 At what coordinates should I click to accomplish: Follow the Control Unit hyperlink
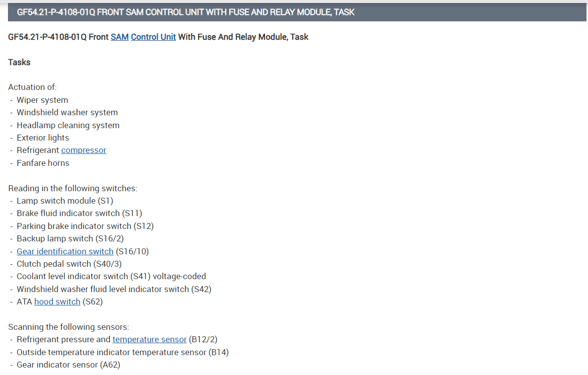(153, 37)
